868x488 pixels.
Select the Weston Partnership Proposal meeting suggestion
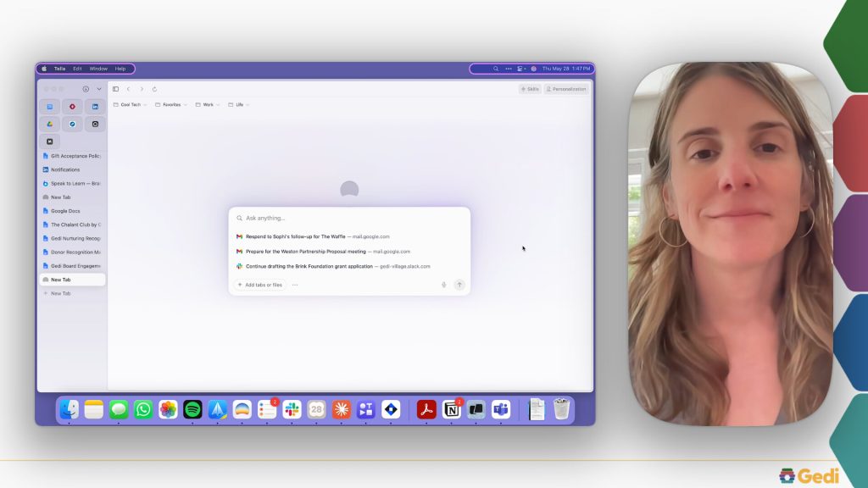[349, 252]
